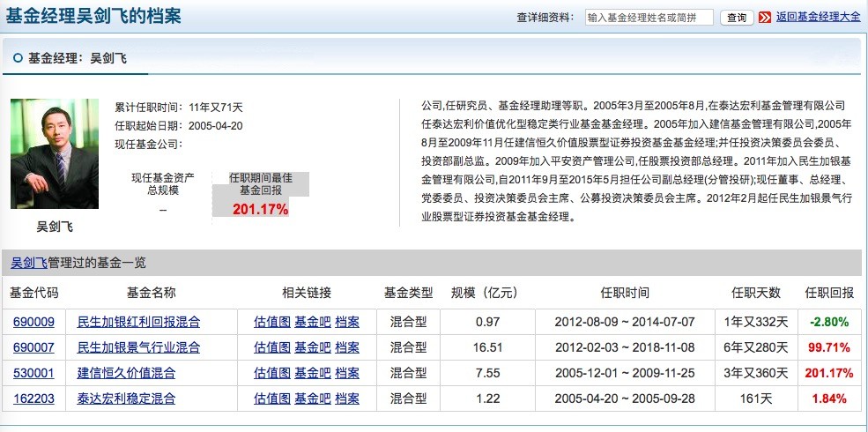Focus the 输入基金经理姓名或简拼 search field
This screenshot has width=868, height=432.
pos(649,17)
